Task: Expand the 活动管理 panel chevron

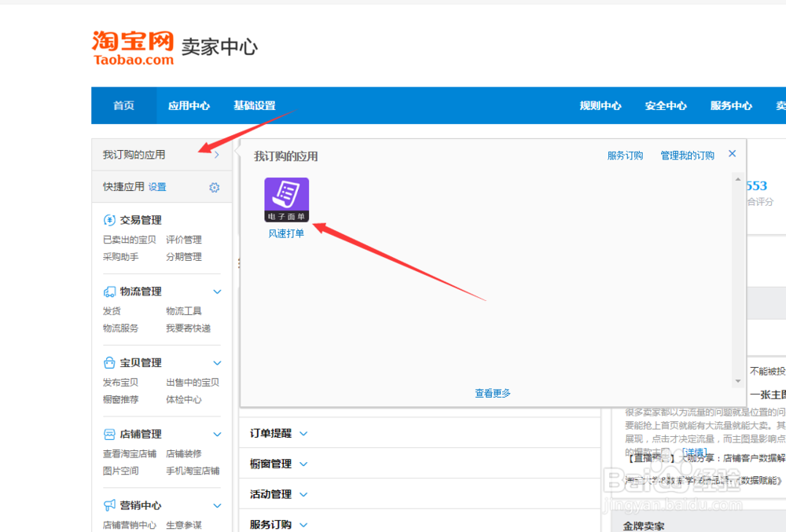Action: pos(303,494)
